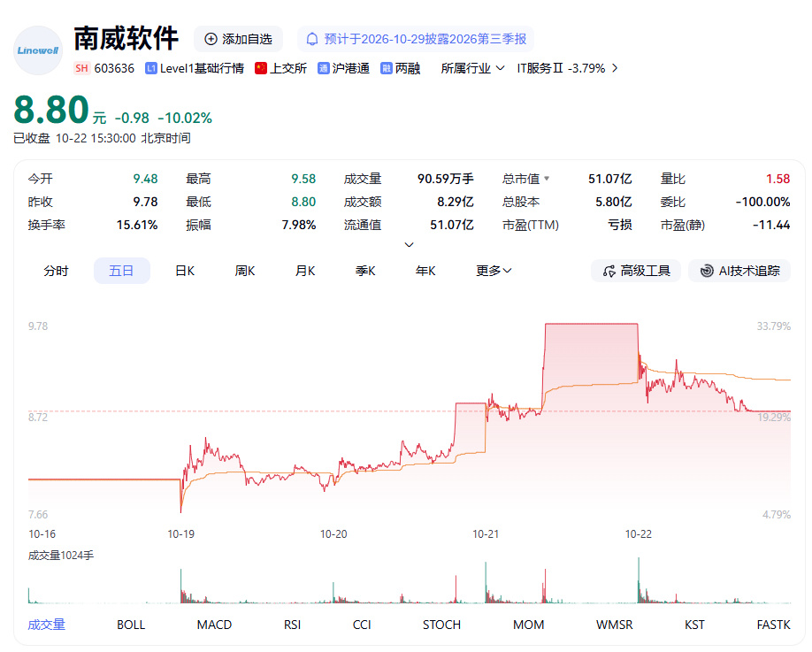Viewport: 812px width, 652px height.
Task: Click the 振幅 value 7.98%
Action: (x=299, y=225)
